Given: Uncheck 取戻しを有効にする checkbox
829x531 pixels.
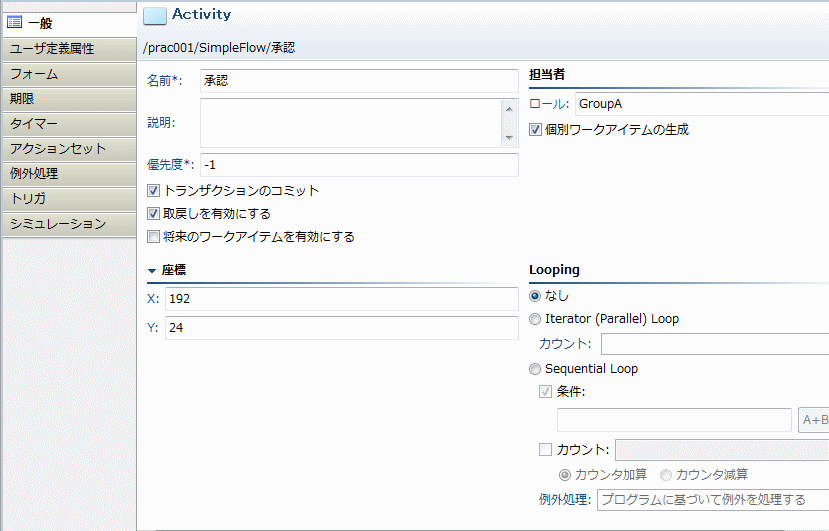Looking at the screenshot, I should [x=153, y=214].
